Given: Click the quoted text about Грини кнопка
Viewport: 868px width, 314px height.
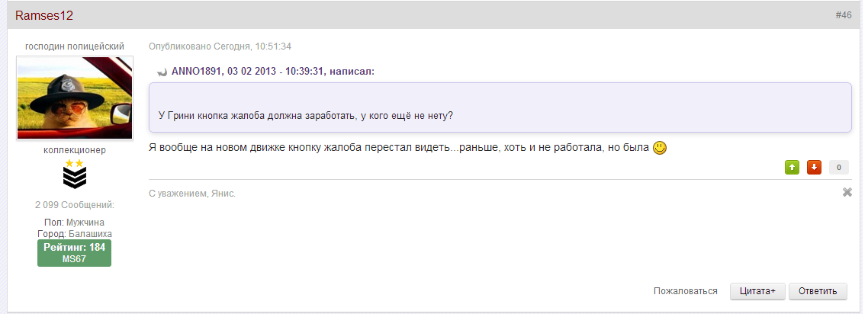Looking at the screenshot, I should click(306, 116).
